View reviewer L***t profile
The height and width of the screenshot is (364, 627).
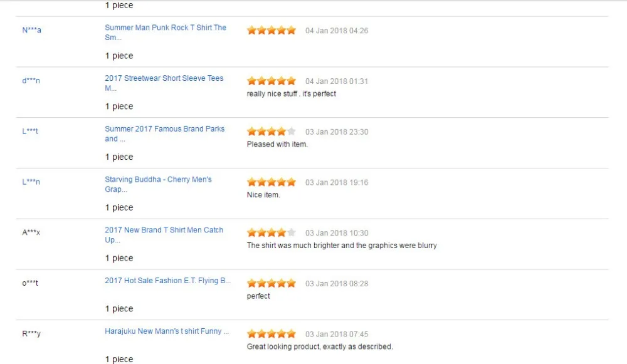click(30, 131)
